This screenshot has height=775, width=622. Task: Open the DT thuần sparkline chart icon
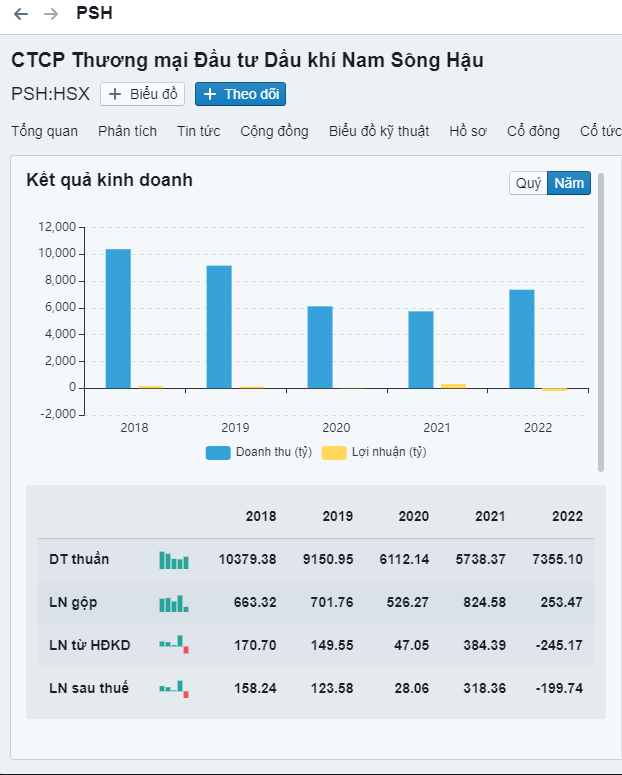coord(173,560)
